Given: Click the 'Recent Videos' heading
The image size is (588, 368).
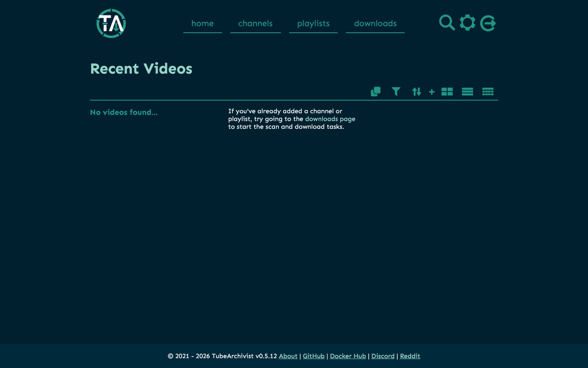Looking at the screenshot, I should pos(141,69).
